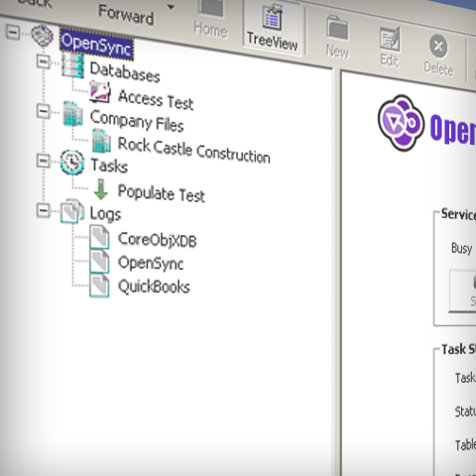The height and width of the screenshot is (476, 476).
Task: Click the New folder toolbar icon
Action: pos(337,29)
